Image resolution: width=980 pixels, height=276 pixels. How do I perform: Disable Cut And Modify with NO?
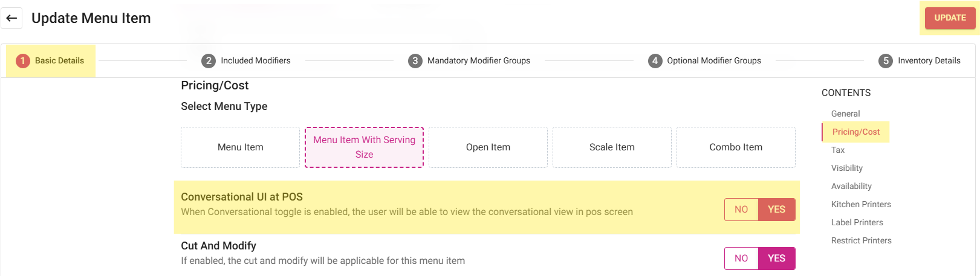[741, 258]
